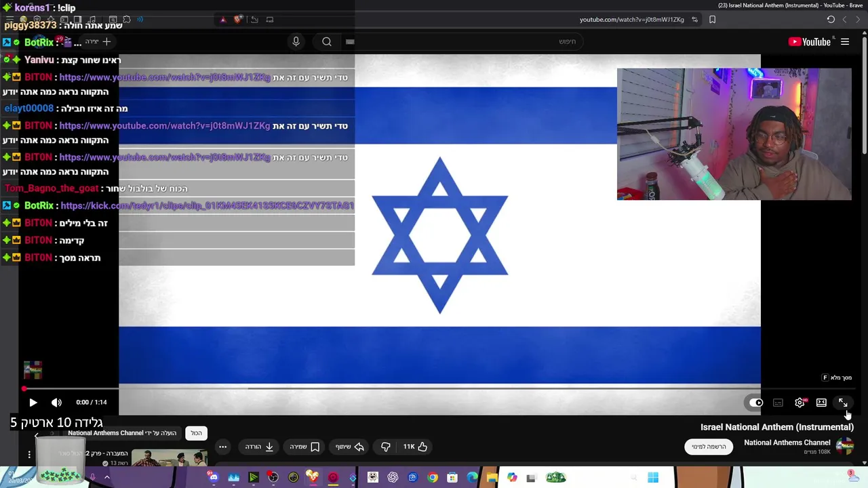The image size is (868, 488).
Task: Subscribe using the הרשמה למינוי button
Action: pos(709,447)
